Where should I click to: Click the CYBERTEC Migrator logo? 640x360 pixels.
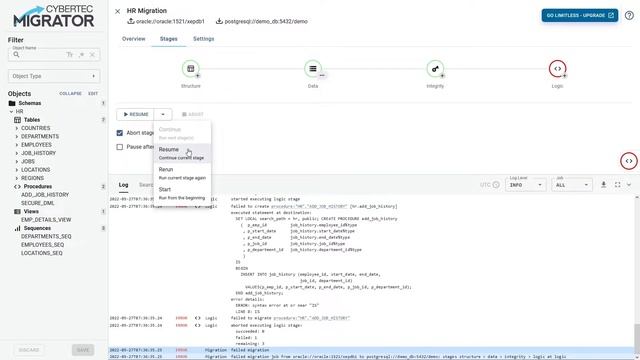tap(53, 16)
